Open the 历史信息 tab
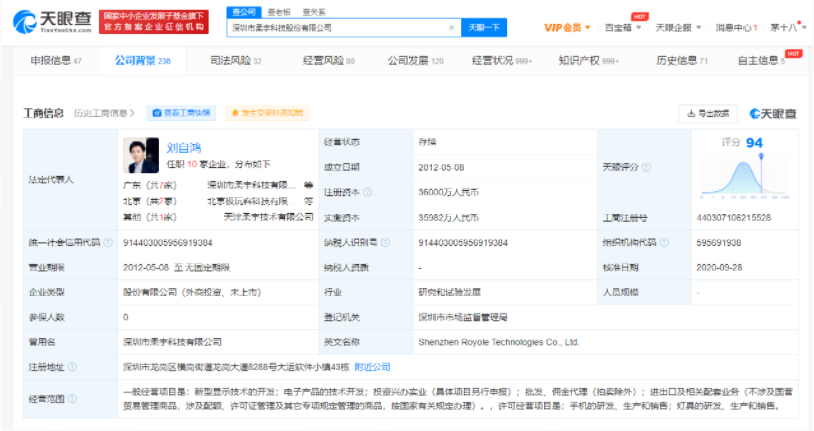The image size is (814, 431). [x=682, y=61]
